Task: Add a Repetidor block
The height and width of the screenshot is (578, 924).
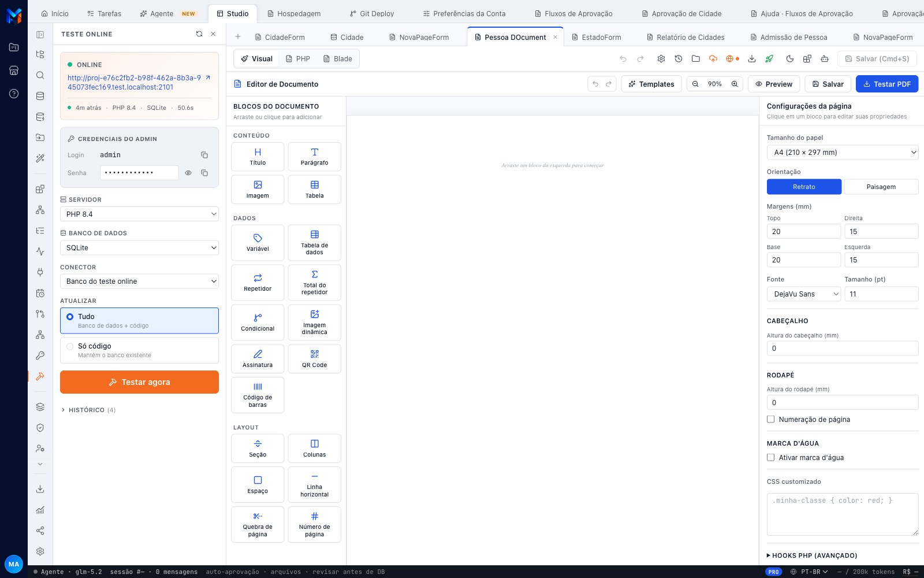Action: pos(258,283)
